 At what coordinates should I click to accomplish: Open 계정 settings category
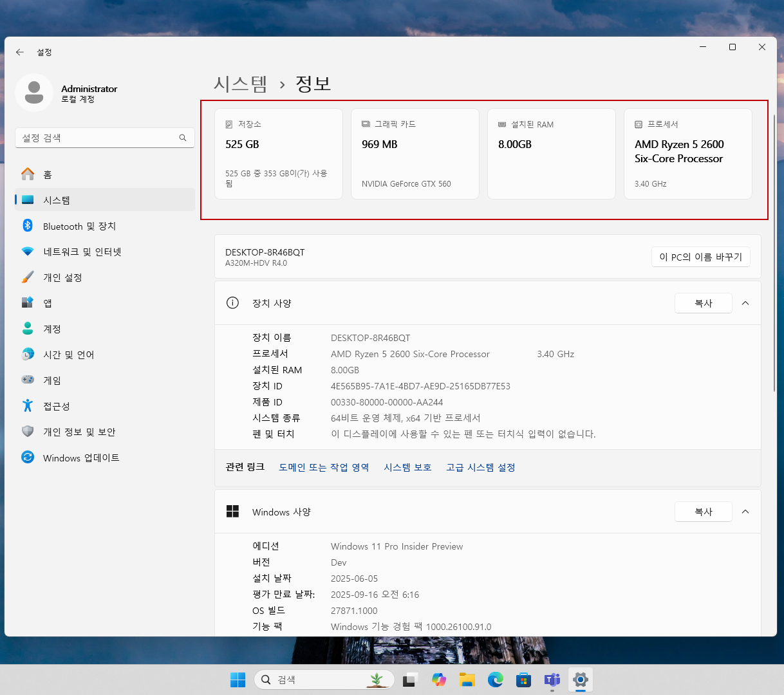(x=105, y=329)
